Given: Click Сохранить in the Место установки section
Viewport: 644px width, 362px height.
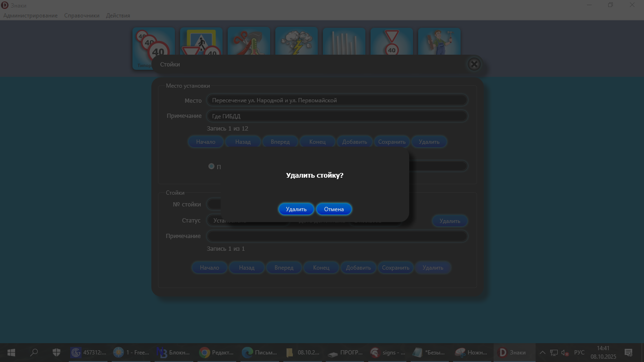Looking at the screenshot, I should (x=392, y=142).
